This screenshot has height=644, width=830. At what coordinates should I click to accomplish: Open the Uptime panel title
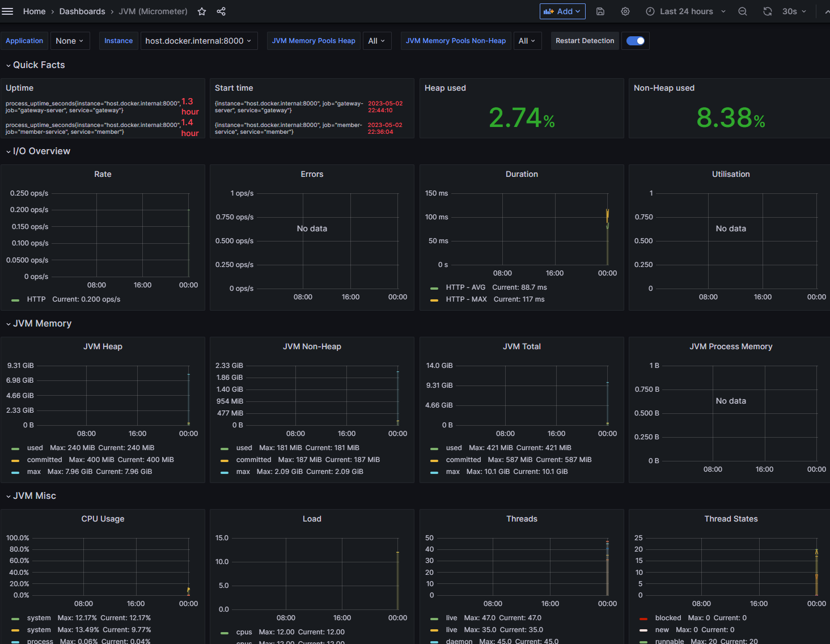click(19, 88)
